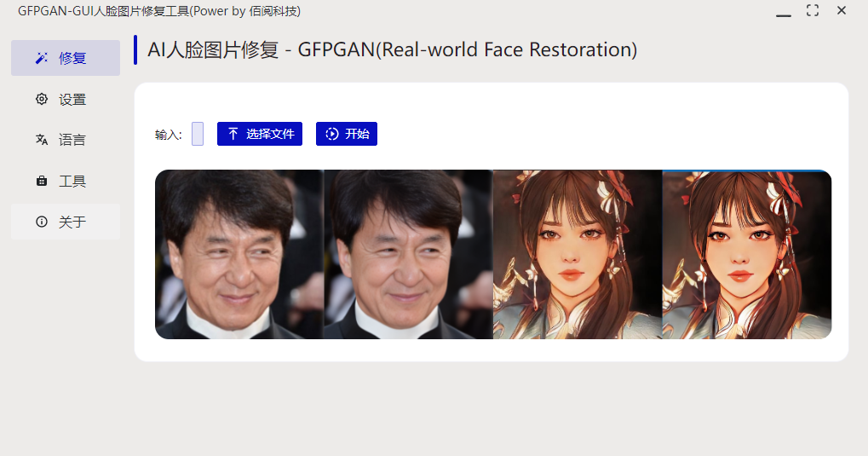Switch to the 语言 sidebar tab
Screen dimensions: 868x456
(66, 140)
